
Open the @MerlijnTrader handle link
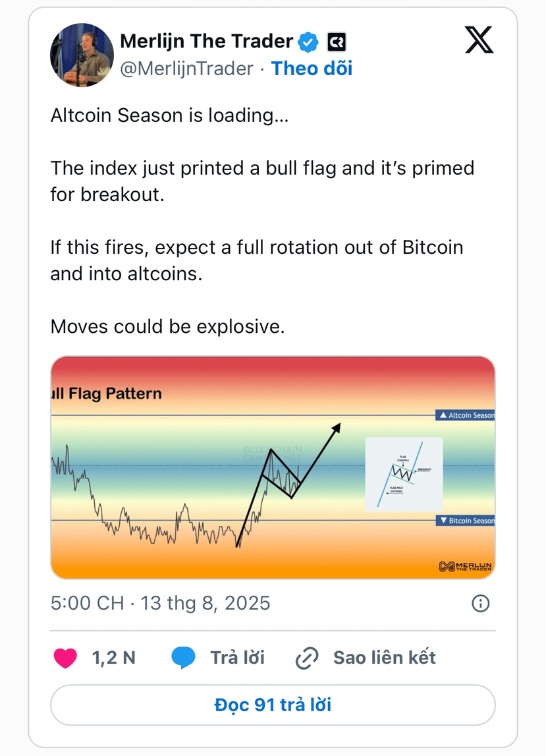pos(186,69)
